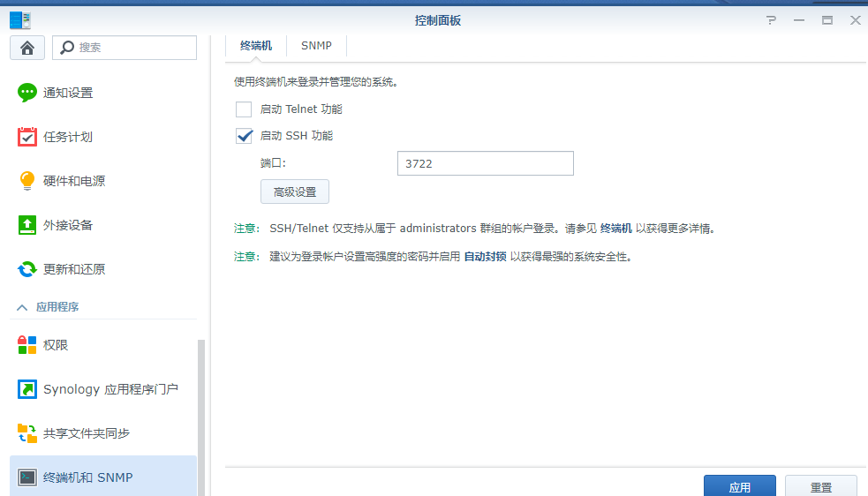Open the 自动封锁 link

486,257
